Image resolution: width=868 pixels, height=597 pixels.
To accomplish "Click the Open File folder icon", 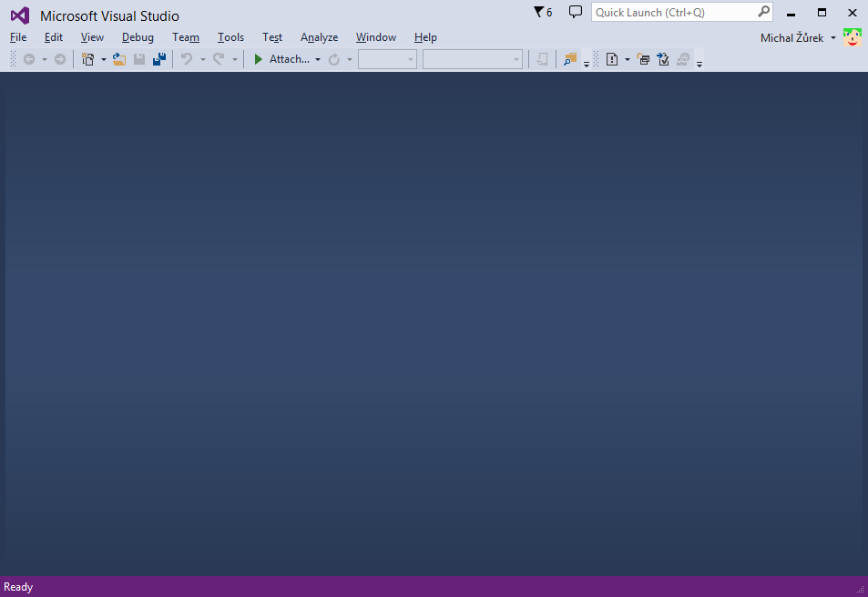I will pos(118,58).
